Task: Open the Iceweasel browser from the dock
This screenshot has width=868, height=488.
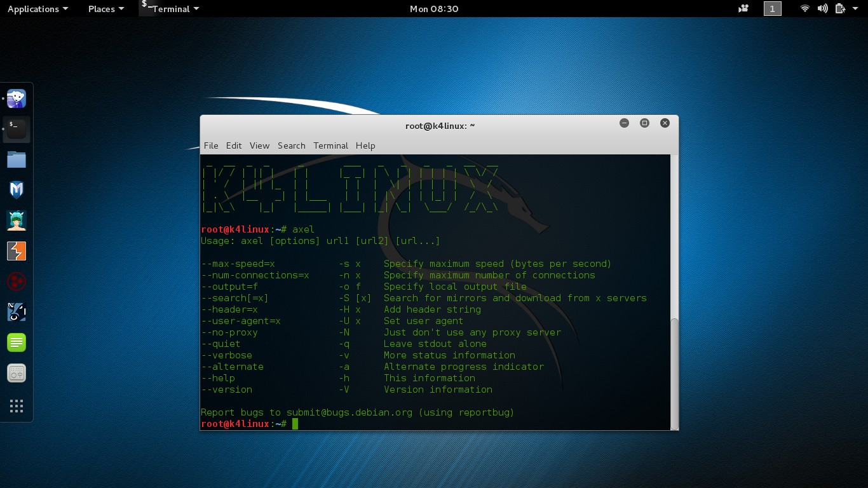Action: tap(17, 98)
